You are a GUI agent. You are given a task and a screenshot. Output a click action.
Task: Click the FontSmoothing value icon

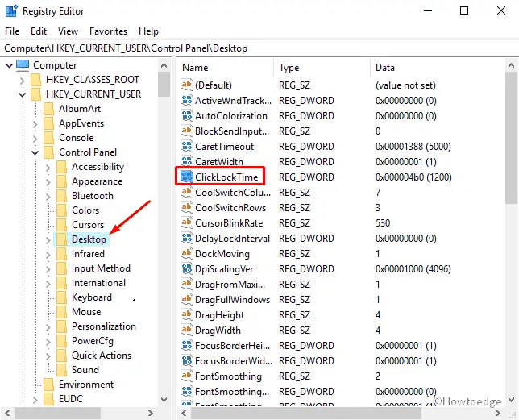pyautogui.click(x=187, y=376)
